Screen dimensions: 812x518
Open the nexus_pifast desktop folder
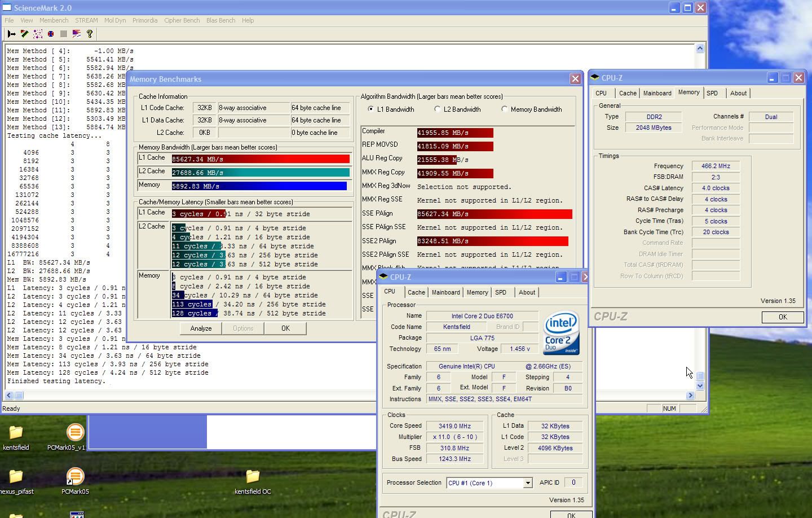tap(16, 477)
